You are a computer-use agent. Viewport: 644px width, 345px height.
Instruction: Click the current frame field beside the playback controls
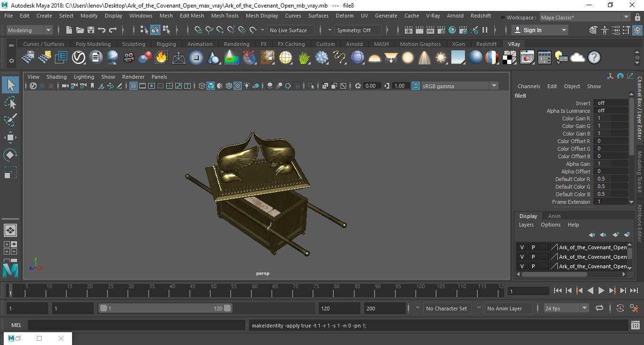528,291
